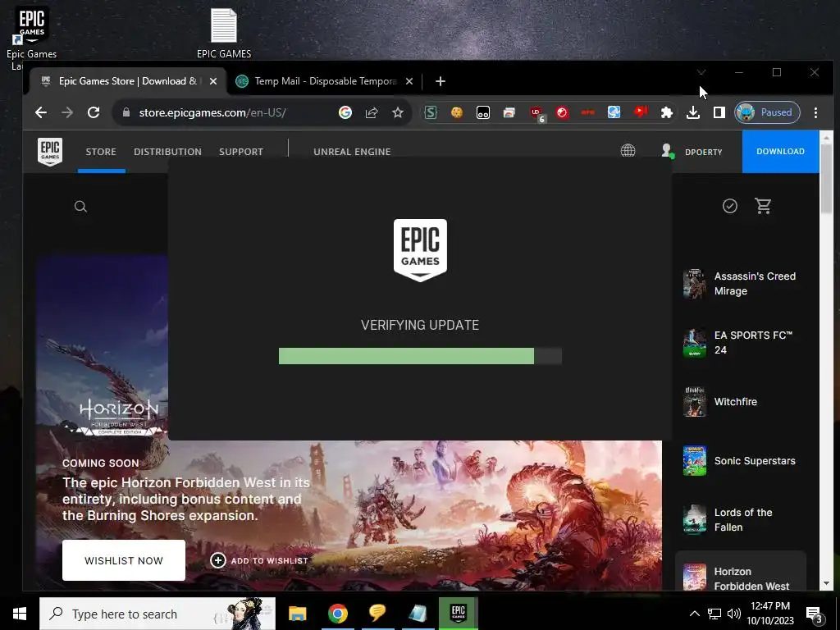Open the store search magnifier icon
This screenshot has width=840, height=630.
click(80, 206)
